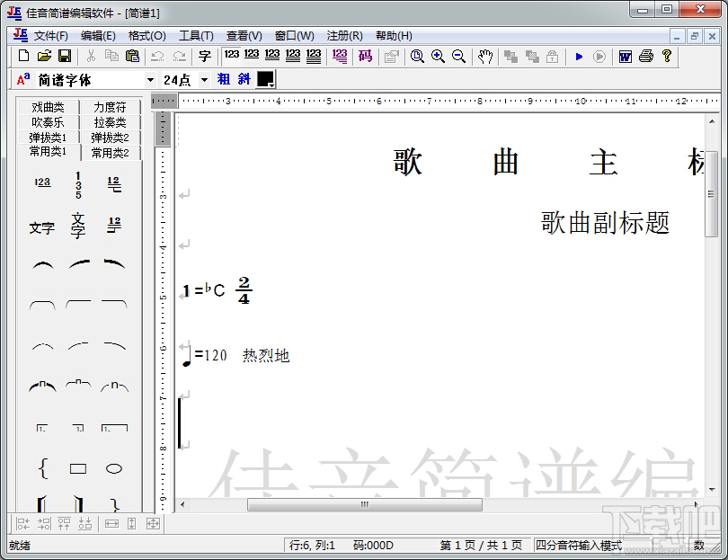
Task: Switch to the 弹拔类1 symbol tab
Action: point(48,138)
